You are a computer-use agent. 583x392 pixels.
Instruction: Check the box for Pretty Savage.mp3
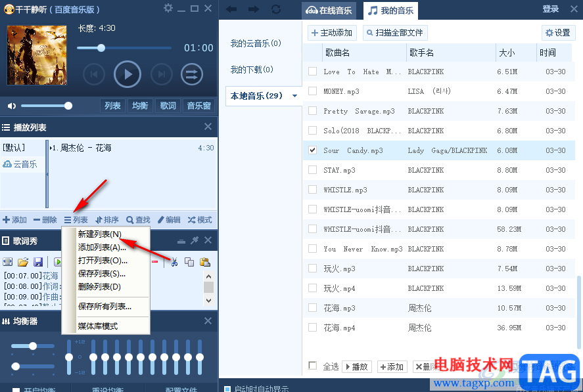click(313, 111)
